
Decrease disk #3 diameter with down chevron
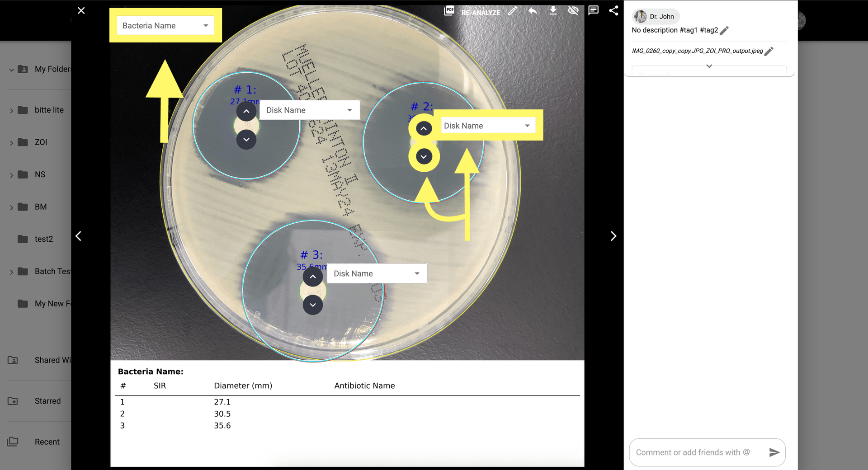313,305
